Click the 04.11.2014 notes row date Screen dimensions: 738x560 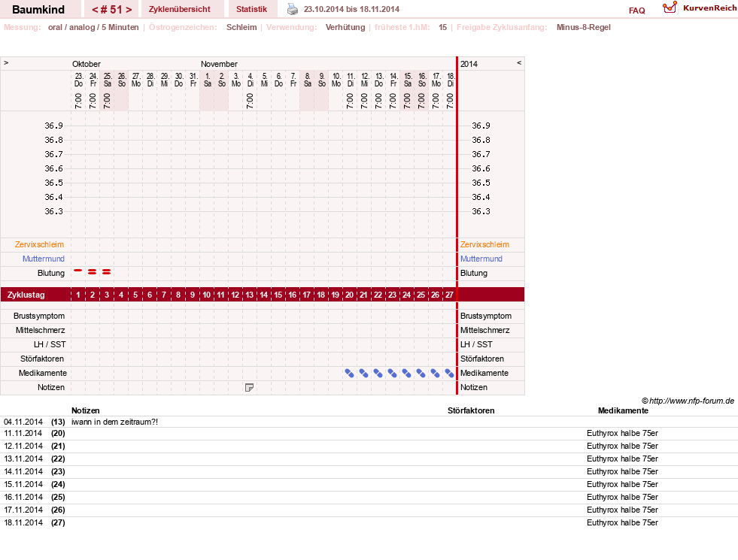point(23,422)
